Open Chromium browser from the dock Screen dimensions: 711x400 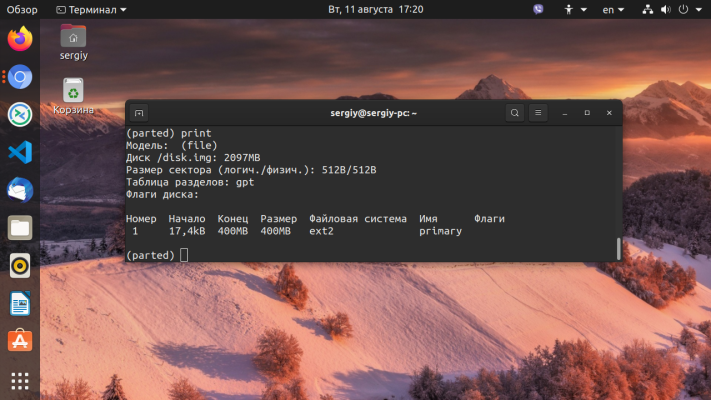(20, 77)
